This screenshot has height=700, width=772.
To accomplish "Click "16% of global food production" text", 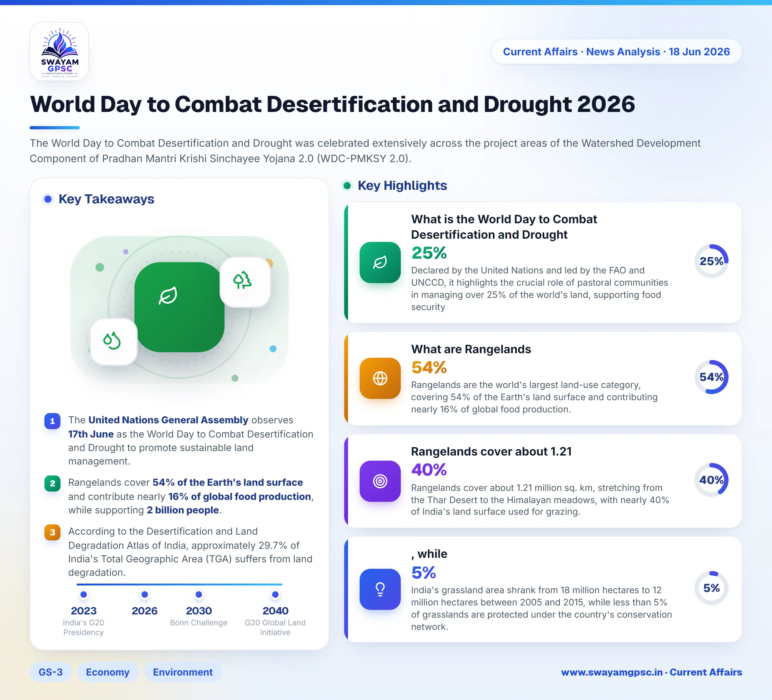I will (239, 497).
